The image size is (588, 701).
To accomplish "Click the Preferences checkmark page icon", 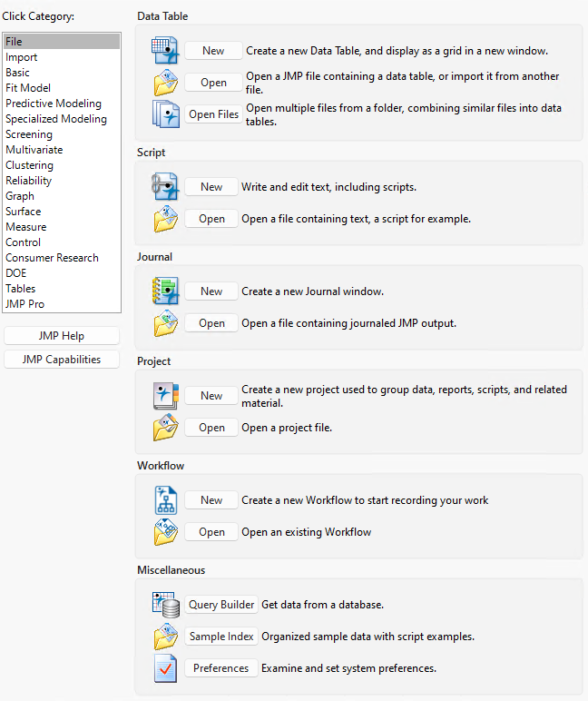I will [165, 668].
